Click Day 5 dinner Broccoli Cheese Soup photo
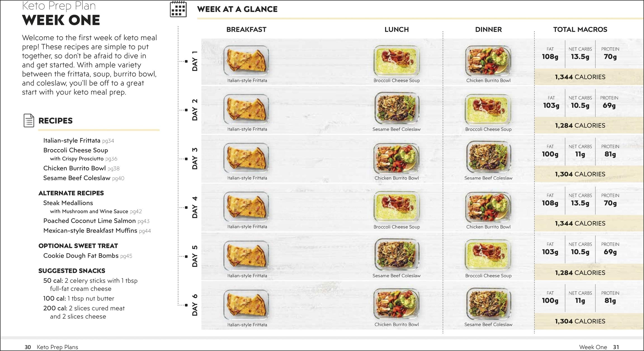 488,255
